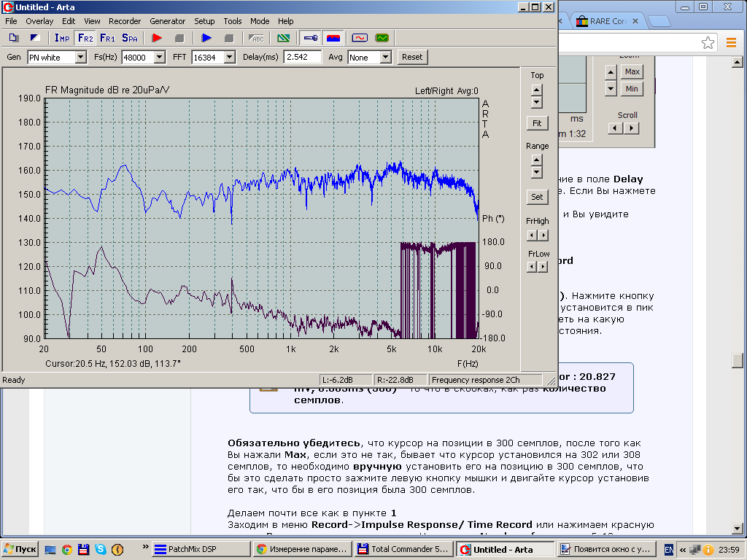Start the generator with blue play icon
Viewport: 747px width, 560px height.
point(206,38)
